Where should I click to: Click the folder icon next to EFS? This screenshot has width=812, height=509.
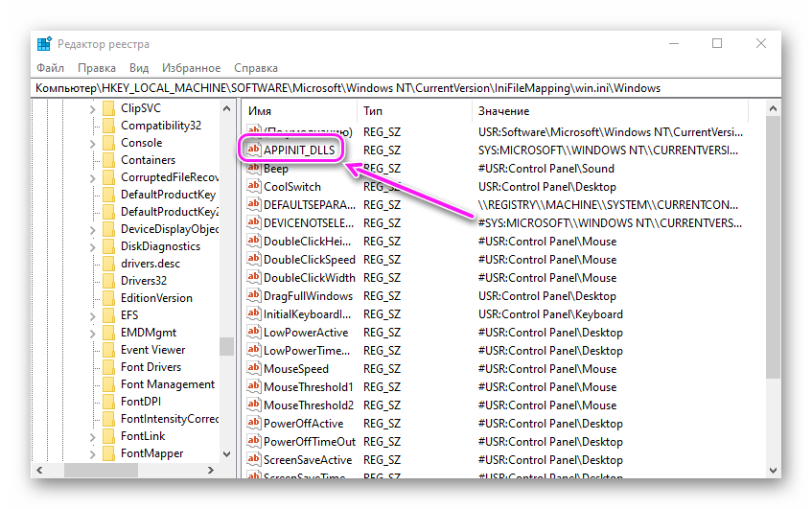point(108,315)
